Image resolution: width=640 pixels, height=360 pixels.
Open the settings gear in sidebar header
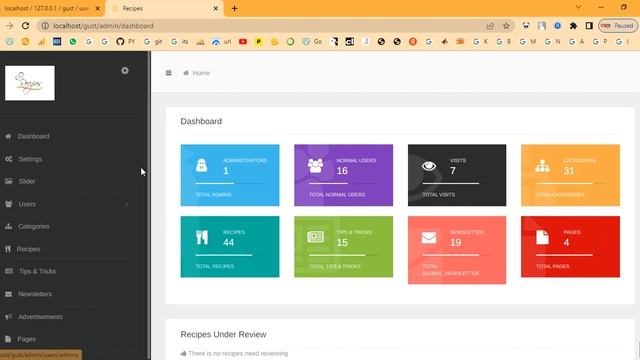[x=125, y=71]
